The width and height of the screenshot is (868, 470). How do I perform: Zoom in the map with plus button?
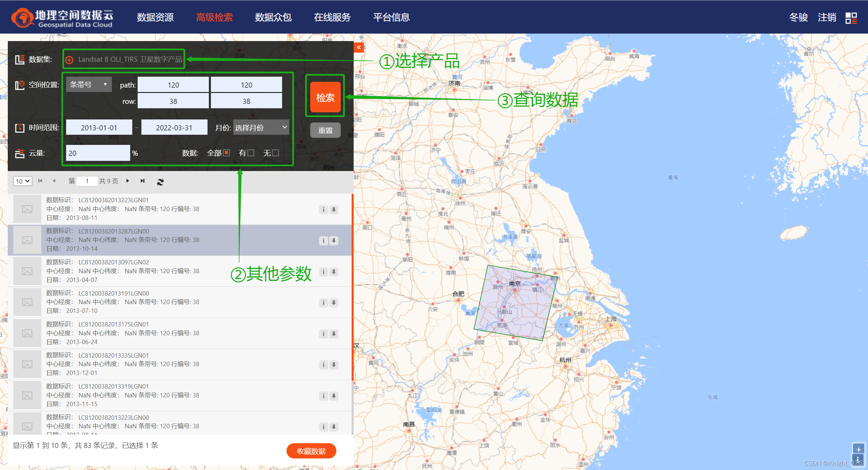(858, 450)
